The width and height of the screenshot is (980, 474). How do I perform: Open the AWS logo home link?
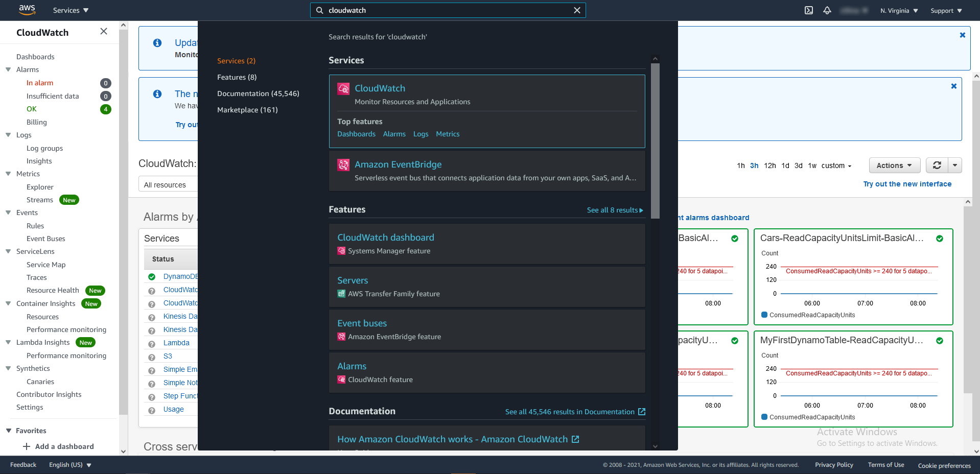click(x=27, y=10)
